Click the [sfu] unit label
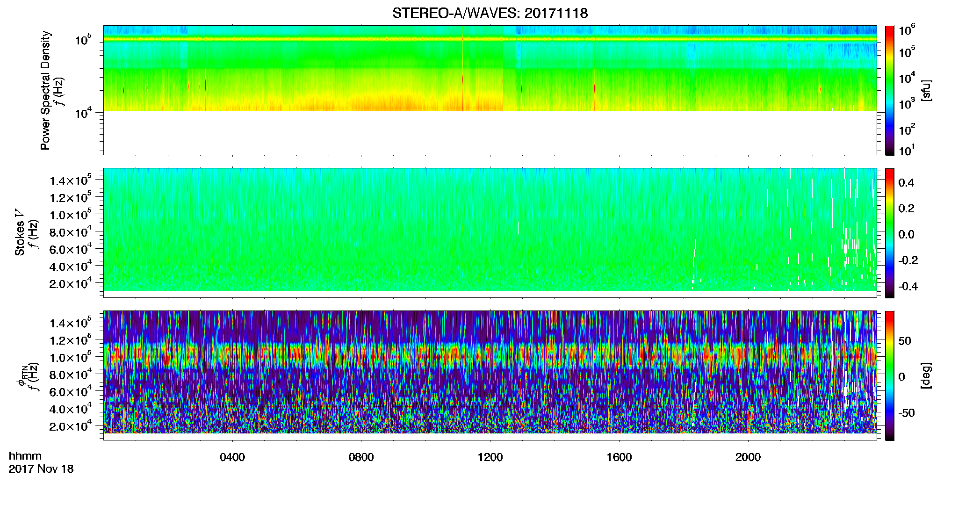The image size is (980, 505). 926,90
